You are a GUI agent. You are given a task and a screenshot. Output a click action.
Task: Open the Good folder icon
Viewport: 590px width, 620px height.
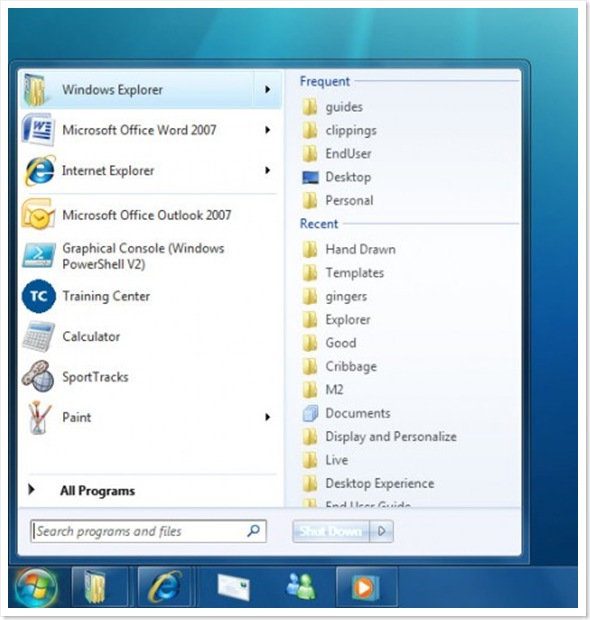click(310, 343)
